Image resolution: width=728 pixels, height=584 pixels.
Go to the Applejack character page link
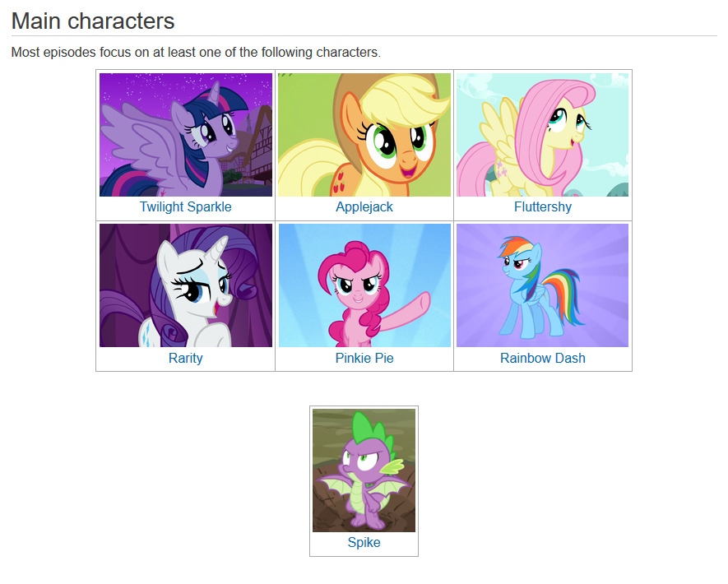click(x=364, y=207)
